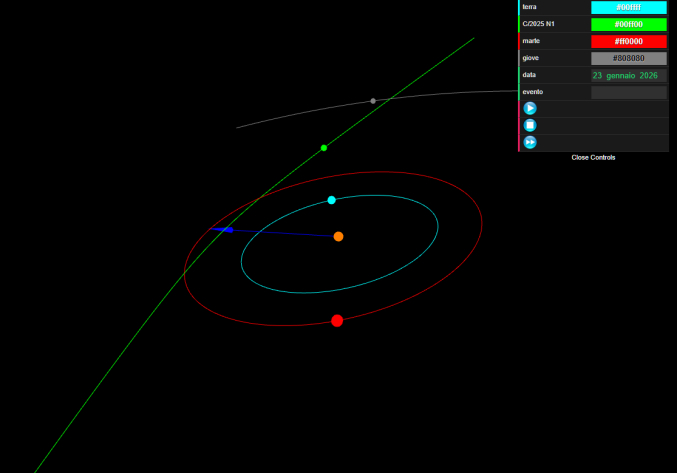
Task: Select the gray Jupiter dot
Action: coord(373,101)
